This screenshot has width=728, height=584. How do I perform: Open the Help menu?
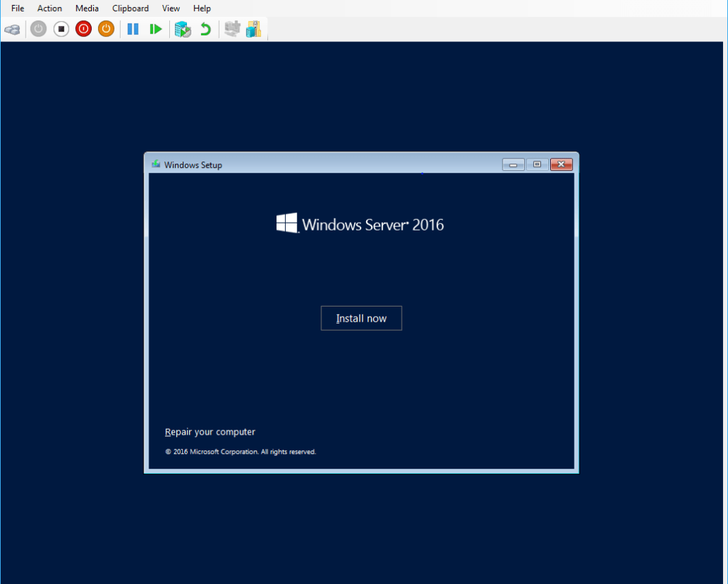202,9
